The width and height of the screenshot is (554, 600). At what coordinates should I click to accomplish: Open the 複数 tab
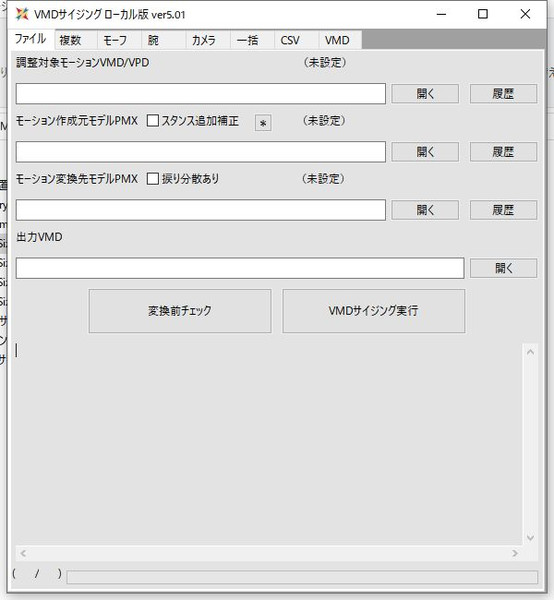click(75, 40)
